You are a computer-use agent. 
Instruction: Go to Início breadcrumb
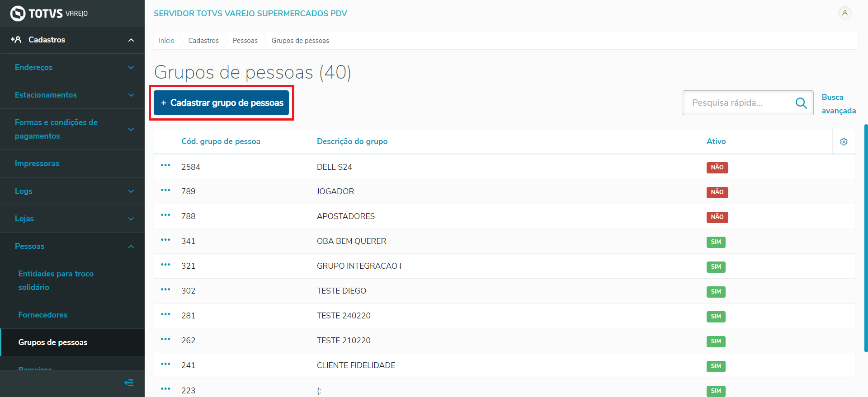pyautogui.click(x=166, y=41)
